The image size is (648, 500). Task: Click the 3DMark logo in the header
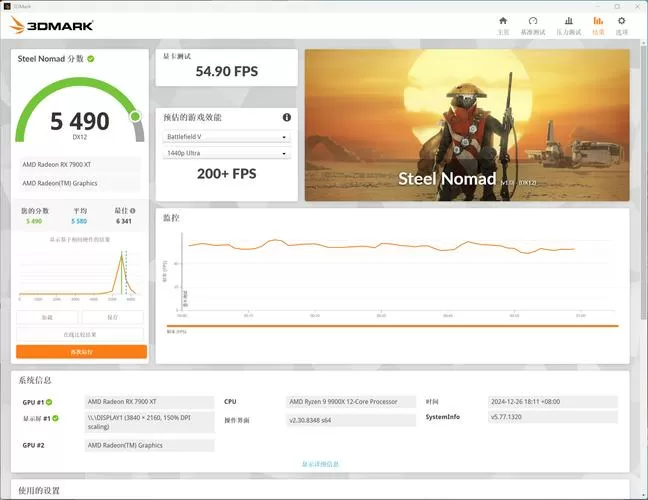52,26
